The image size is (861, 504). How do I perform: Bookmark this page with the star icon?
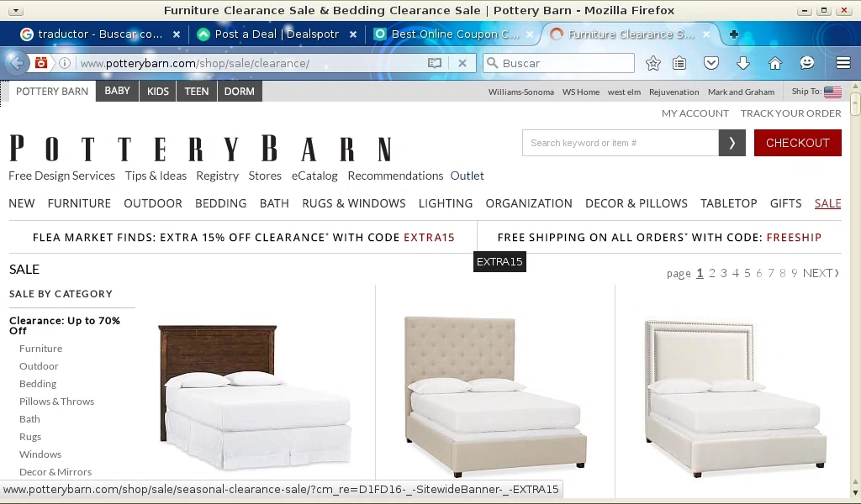[652, 63]
